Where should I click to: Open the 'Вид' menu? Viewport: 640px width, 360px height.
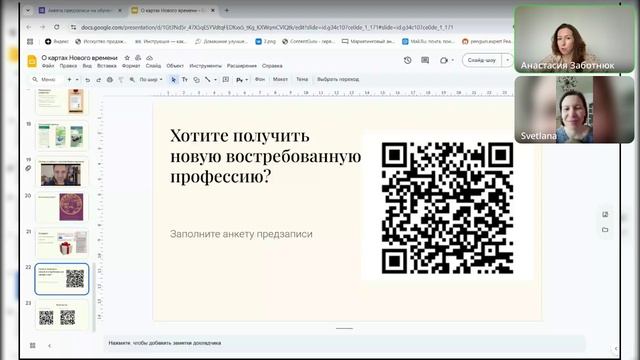[87, 66]
